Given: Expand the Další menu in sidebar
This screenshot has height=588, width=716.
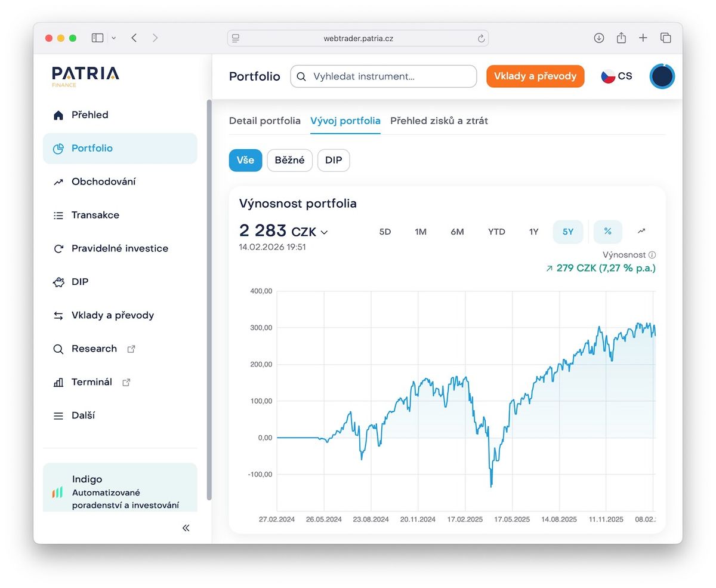Looking at the screenshot, I should pos(82,415).
